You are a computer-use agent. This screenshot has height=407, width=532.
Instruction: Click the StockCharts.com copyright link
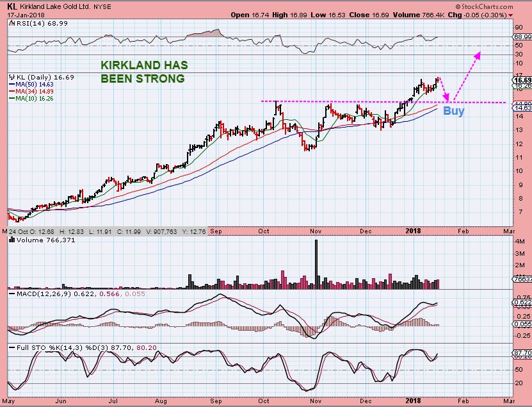[485, 6]
